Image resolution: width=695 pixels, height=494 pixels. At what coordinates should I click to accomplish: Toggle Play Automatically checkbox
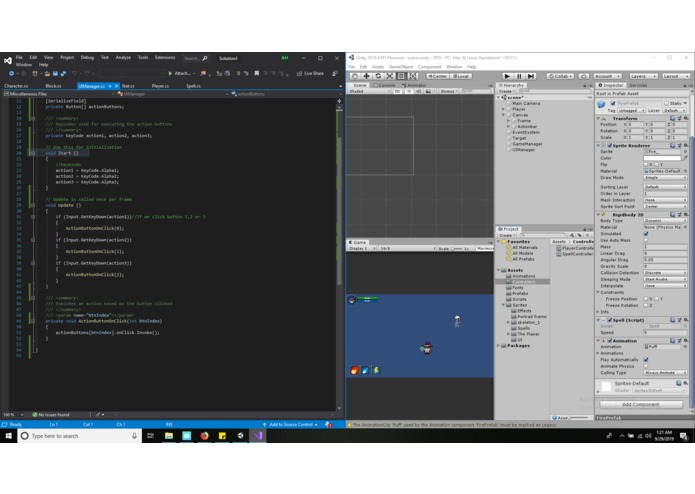[646, 360]
